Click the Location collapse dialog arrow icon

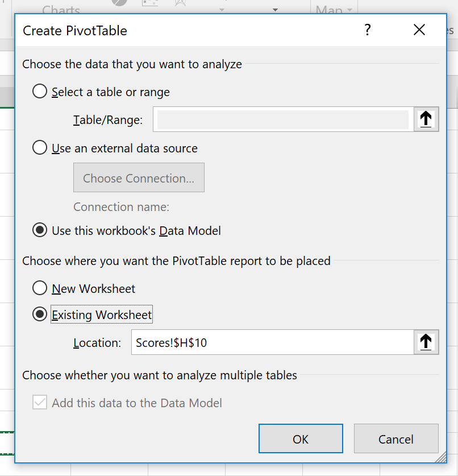pos(426,342)
